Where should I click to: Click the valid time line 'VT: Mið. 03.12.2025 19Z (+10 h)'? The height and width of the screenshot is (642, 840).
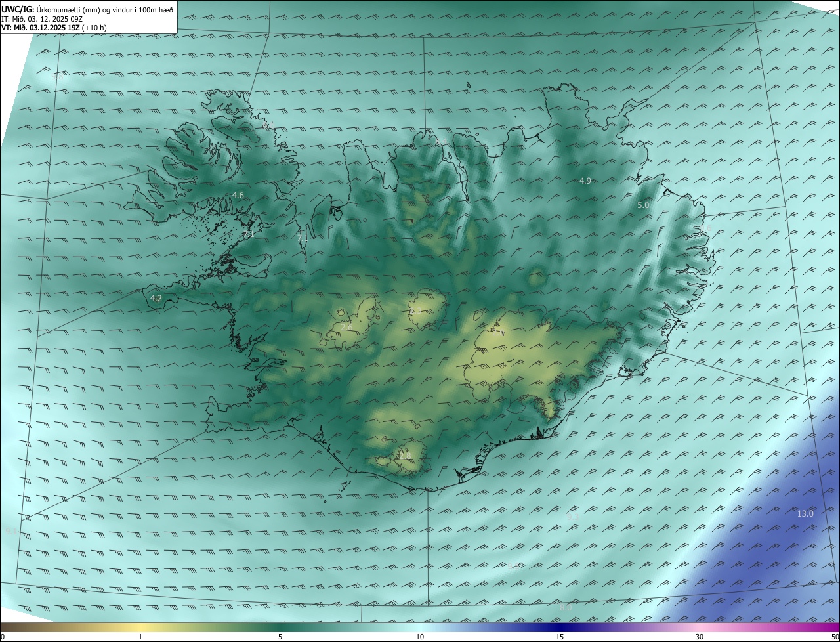(54, 28)
